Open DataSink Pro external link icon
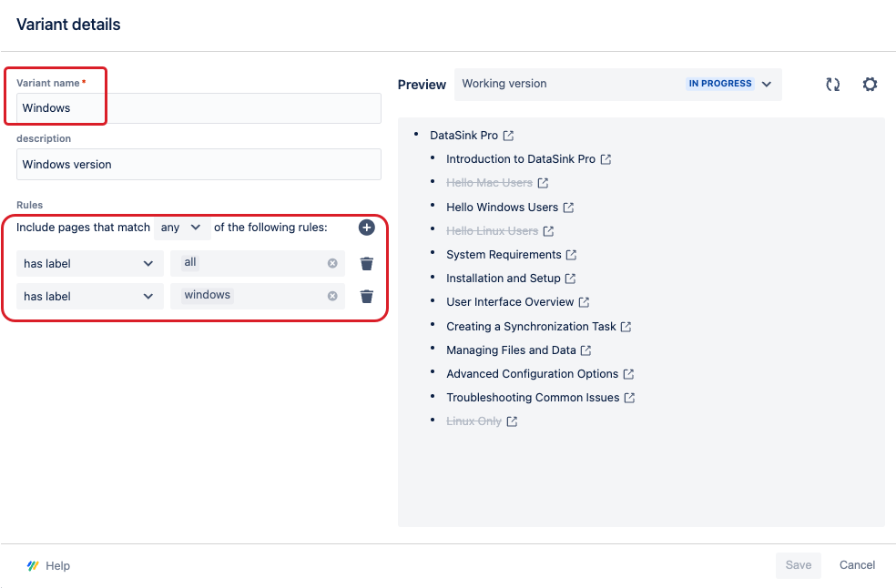 508,136
